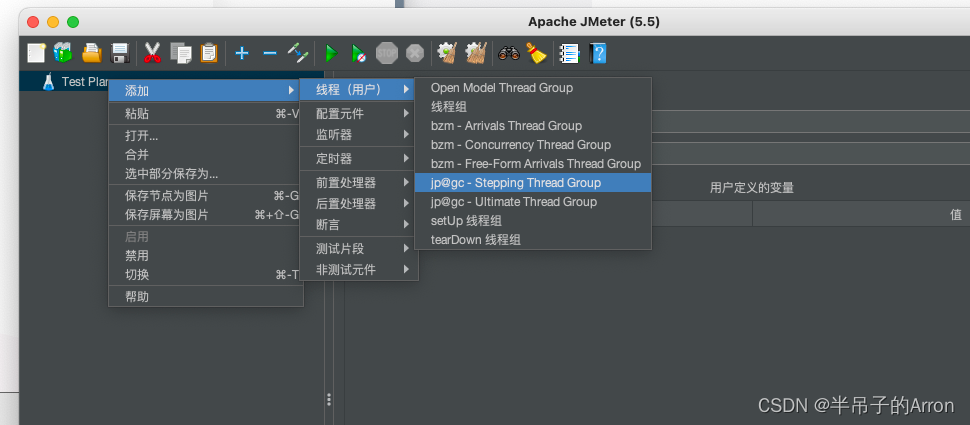Start the test with green play icon
The image size is (970, 425).
332,54
